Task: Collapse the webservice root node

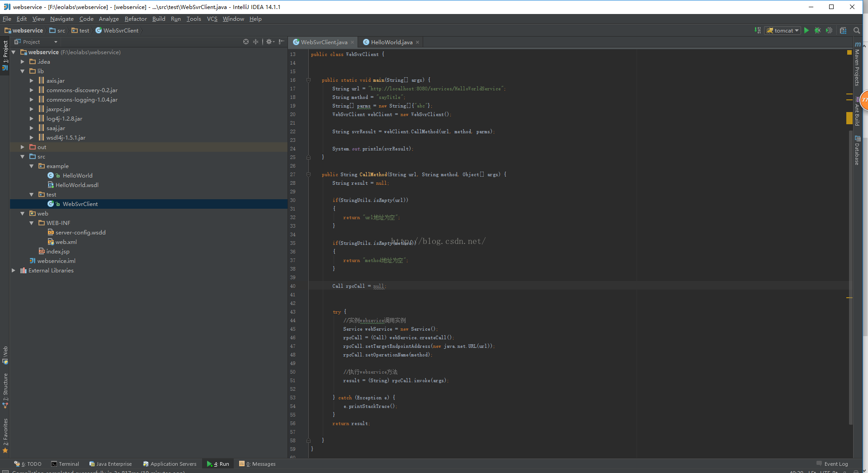Action: [14, 52]
